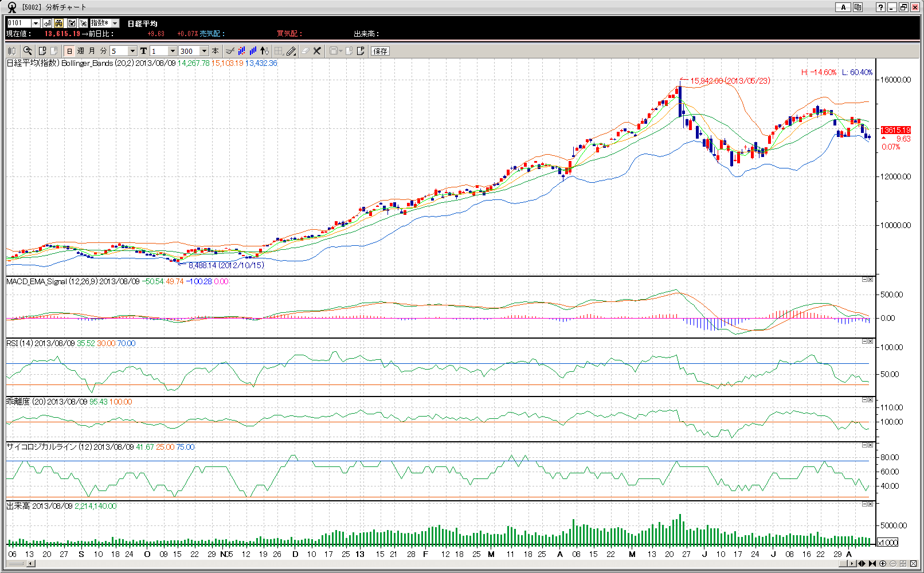Screen dimensions: 924x573
Task: Click the binoculars search icon
Action: click(x=59, y=23)
